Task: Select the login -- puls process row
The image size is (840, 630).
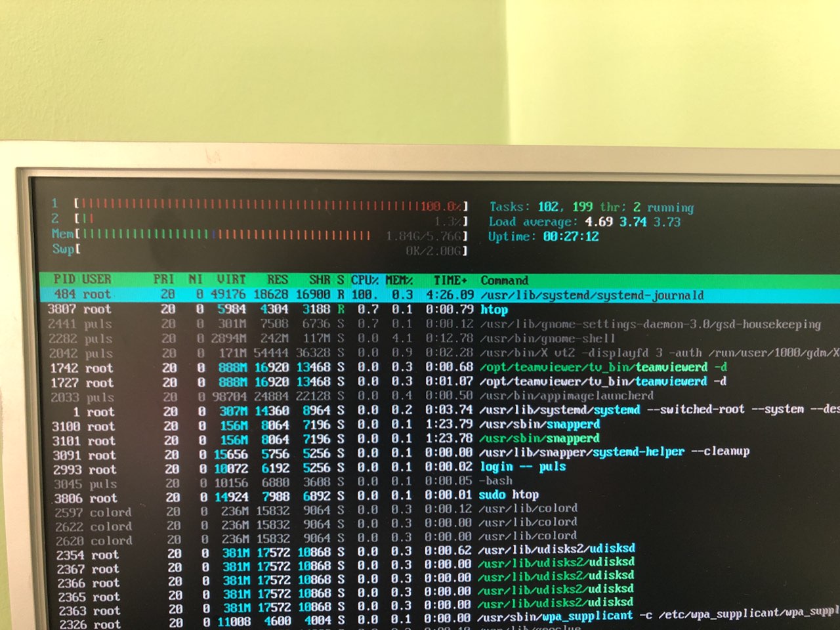Action: coord(440,469)
